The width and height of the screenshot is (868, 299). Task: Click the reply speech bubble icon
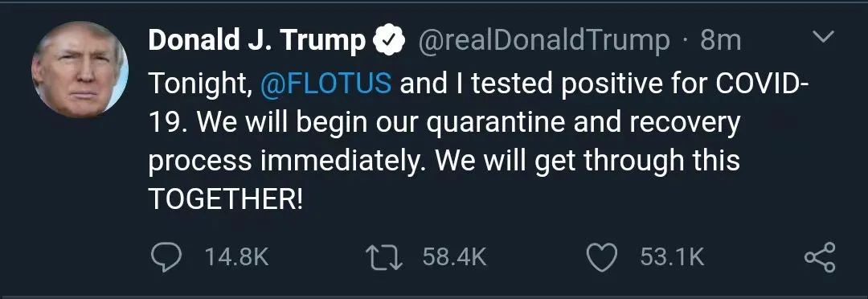tap(166, 258)
